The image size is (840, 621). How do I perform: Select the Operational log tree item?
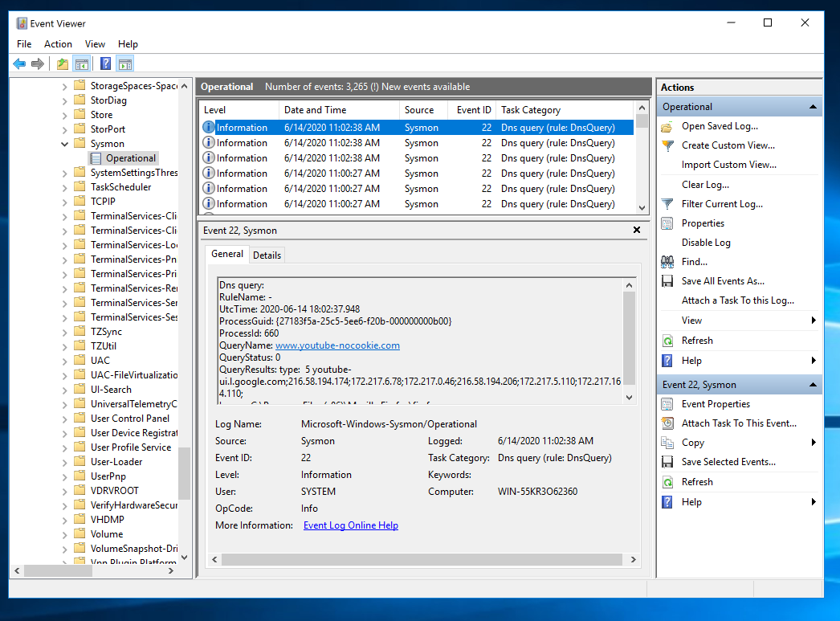point(130,158)
